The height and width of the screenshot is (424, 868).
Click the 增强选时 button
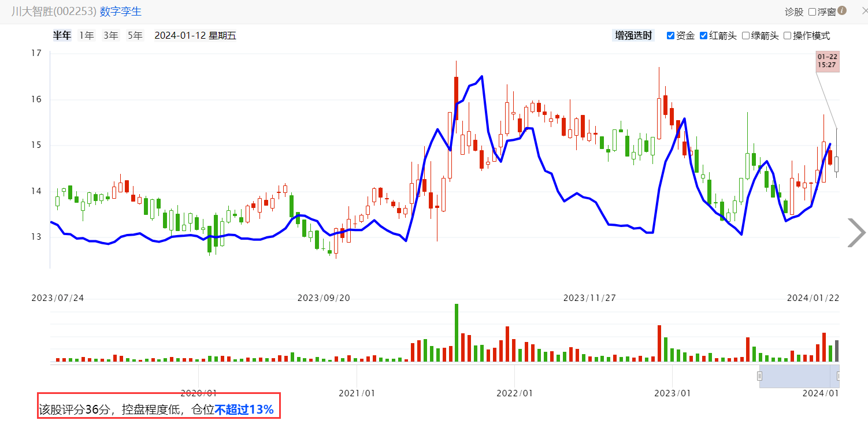(633, 36)
